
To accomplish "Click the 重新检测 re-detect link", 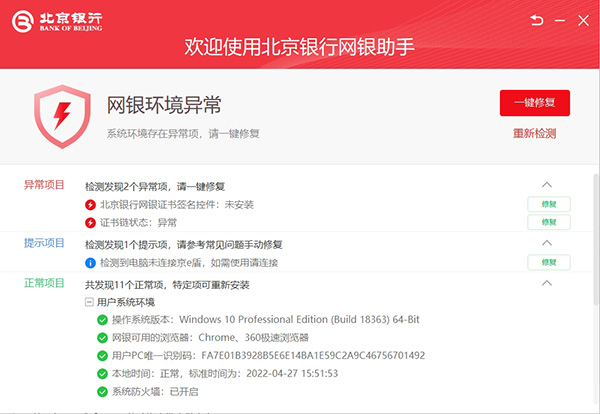I will [x=534, y=134].
